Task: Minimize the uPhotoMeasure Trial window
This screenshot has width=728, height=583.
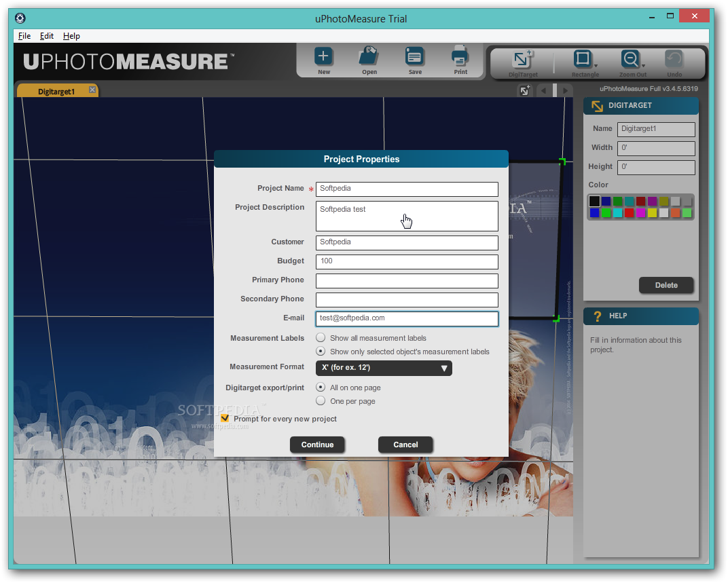Action: pos(652,17)
